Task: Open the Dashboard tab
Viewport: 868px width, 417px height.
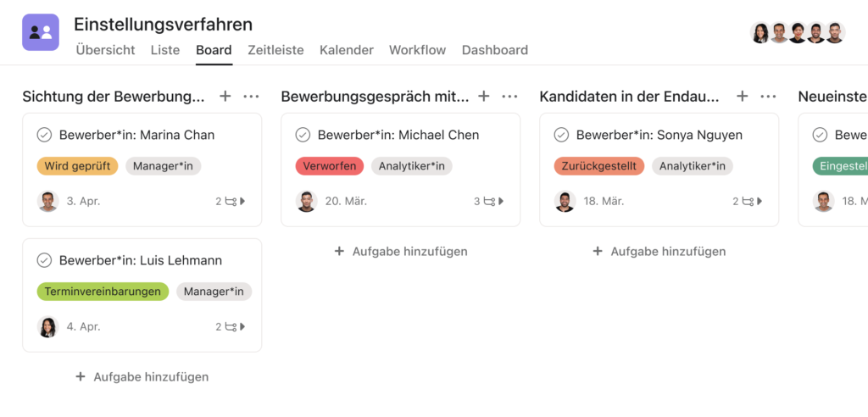Action: pyautogui.click(x=495, y=50)
